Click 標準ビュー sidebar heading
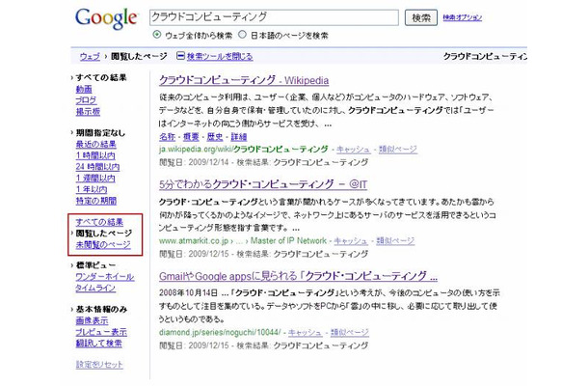The height and width of the screenshot is (386, 588). pyautogui.click(x=95, y=265)
